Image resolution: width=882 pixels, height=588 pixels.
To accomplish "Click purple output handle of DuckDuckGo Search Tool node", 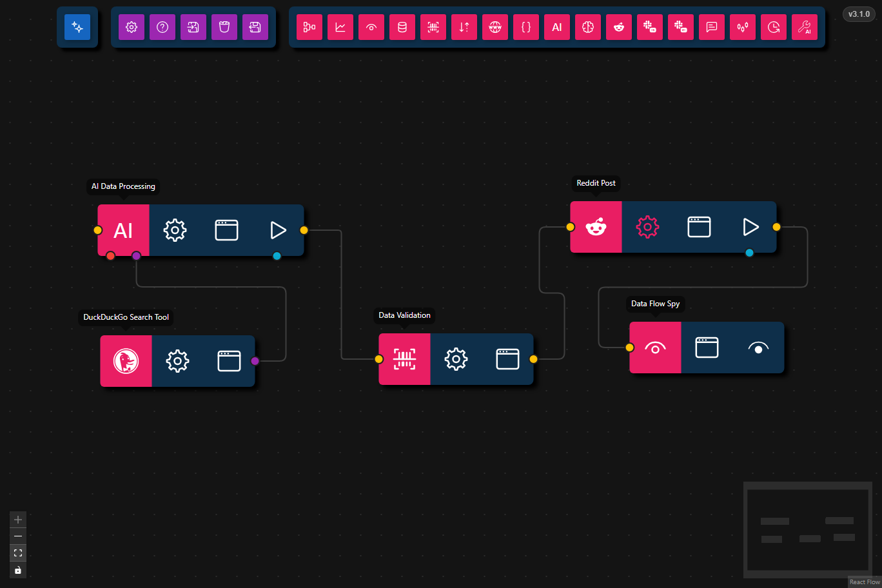I will point(255,361).
